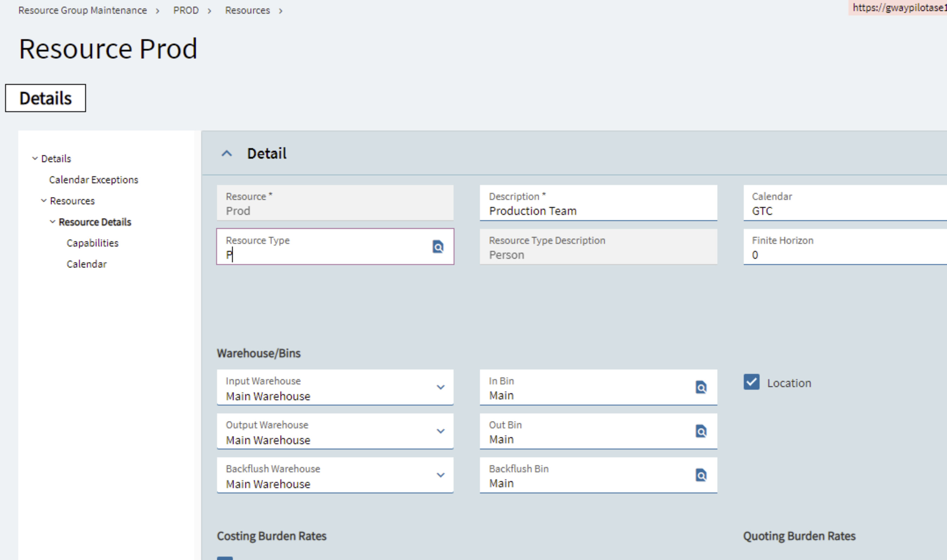The height and width of the screenshot is (560, 947).
Task: Click the Resources breadcrumb link
Action: 247,10
